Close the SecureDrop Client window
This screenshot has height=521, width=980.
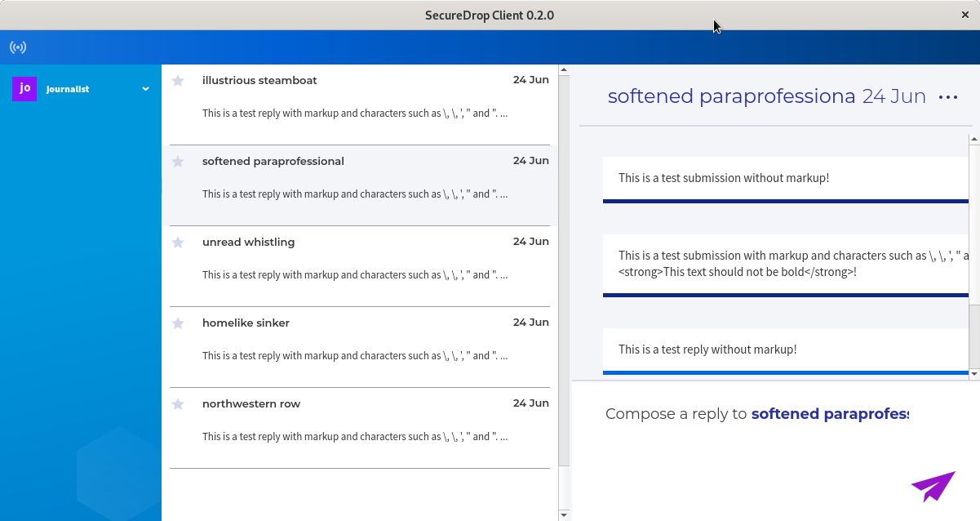(964, 15)
